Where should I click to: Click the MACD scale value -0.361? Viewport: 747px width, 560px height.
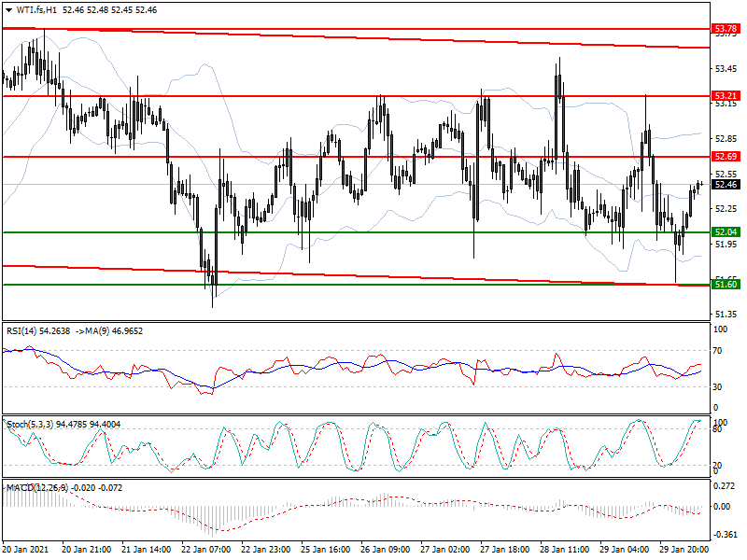click(725, 535)
